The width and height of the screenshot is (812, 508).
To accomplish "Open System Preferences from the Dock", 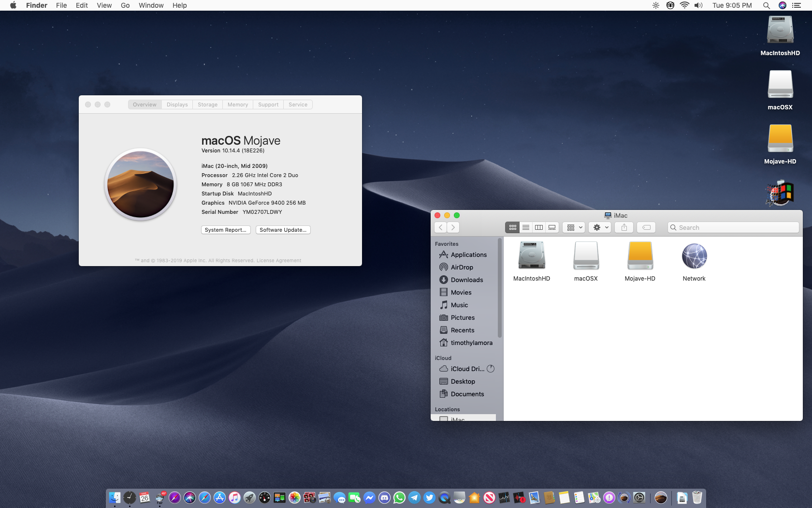I will coord(639,497).
